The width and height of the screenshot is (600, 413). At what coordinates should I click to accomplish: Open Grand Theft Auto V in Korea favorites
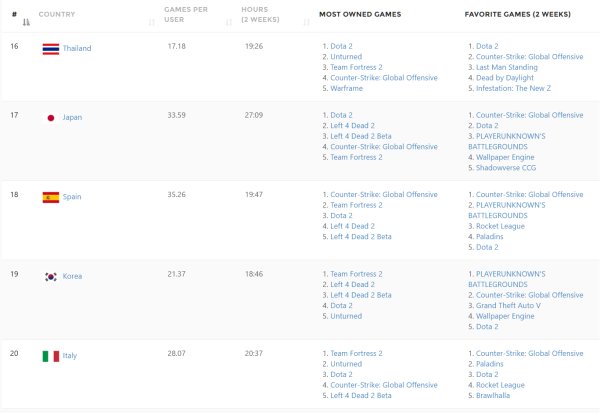coord(508,305)
